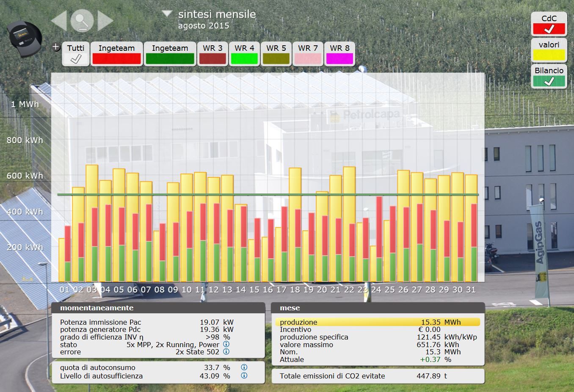Image resolution: width=574 pixels, height=392 pixels.
Task: Click the pink WR 7 color swatch
Action: (308, 58)
